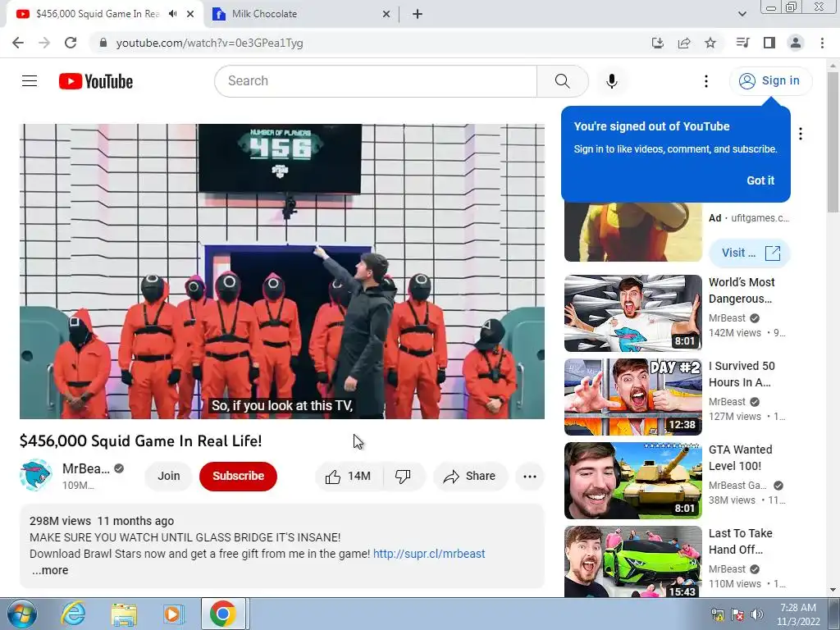Open YouTube settings three-dot menu next to Sign in
Screen dimensions: 840x630
(706, 81)
